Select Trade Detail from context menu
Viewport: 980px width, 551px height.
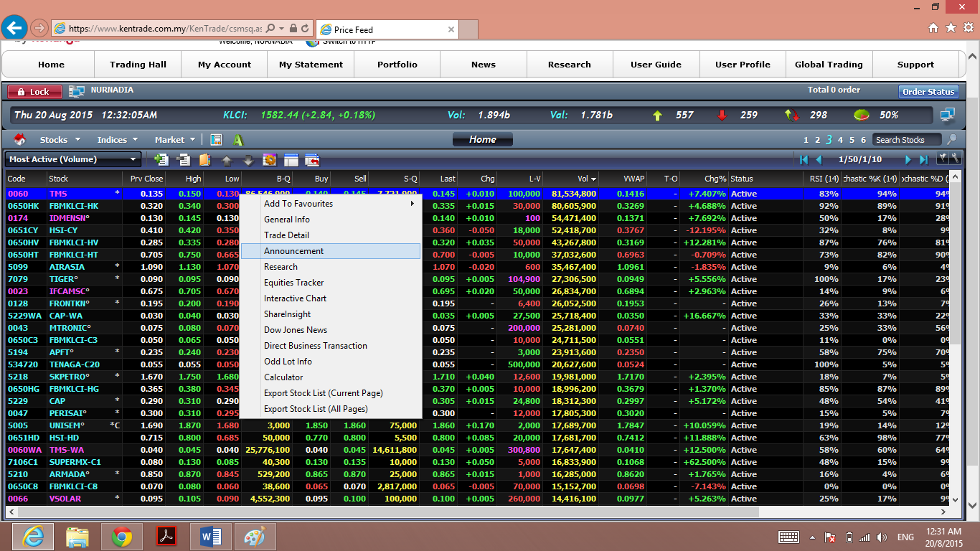(330, 235)
